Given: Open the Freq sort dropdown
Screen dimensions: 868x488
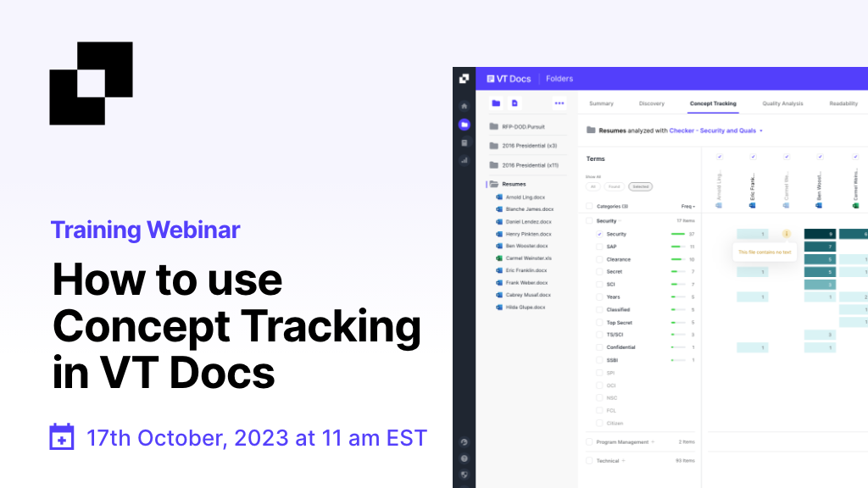Looking at the screenshot, I should point(687,206).
